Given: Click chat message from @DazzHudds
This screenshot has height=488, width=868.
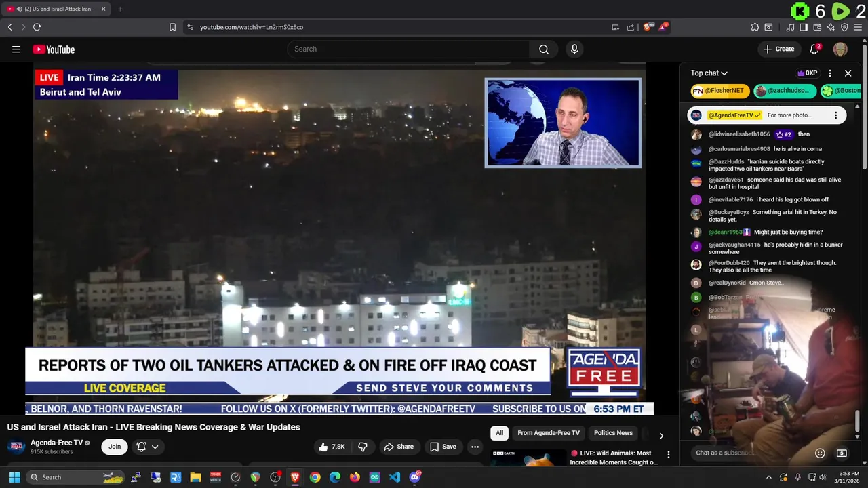Looking at the screenshot, I should click(766, 165).
